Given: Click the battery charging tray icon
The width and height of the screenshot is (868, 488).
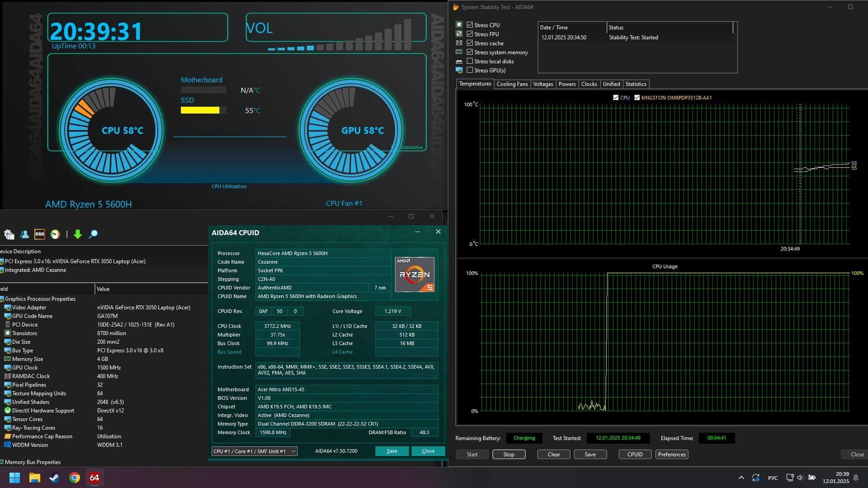Looking at the screenshot, I should (x=812, y=478).
